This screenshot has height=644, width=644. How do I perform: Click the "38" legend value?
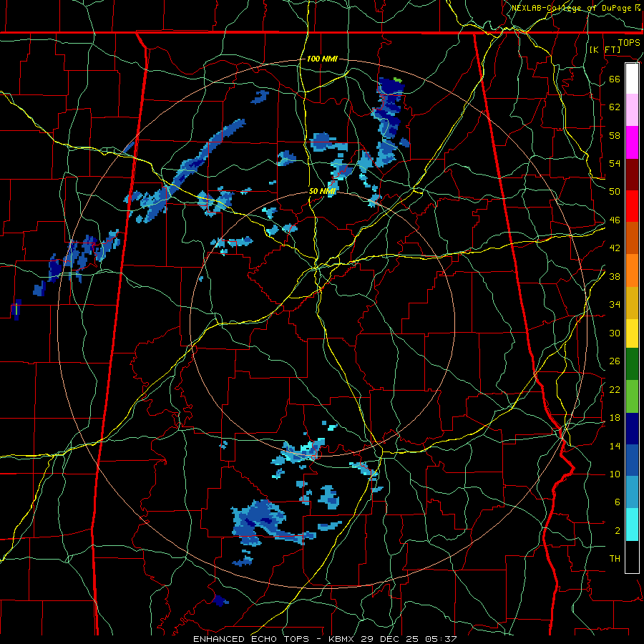615,276
